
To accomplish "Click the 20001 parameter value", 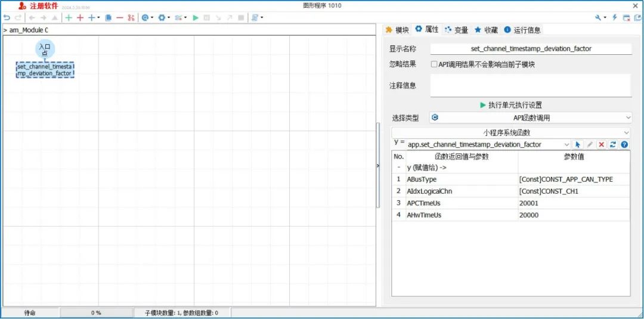I will coord(528,203).
